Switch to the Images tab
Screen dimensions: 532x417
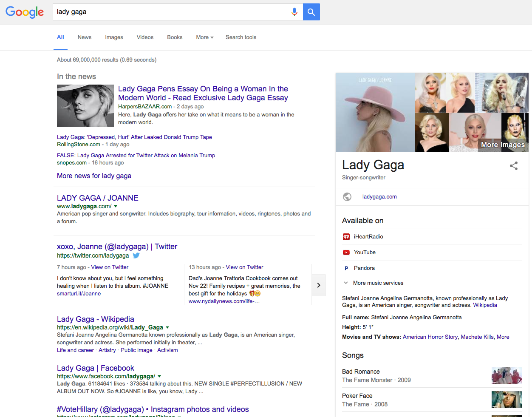114,37
